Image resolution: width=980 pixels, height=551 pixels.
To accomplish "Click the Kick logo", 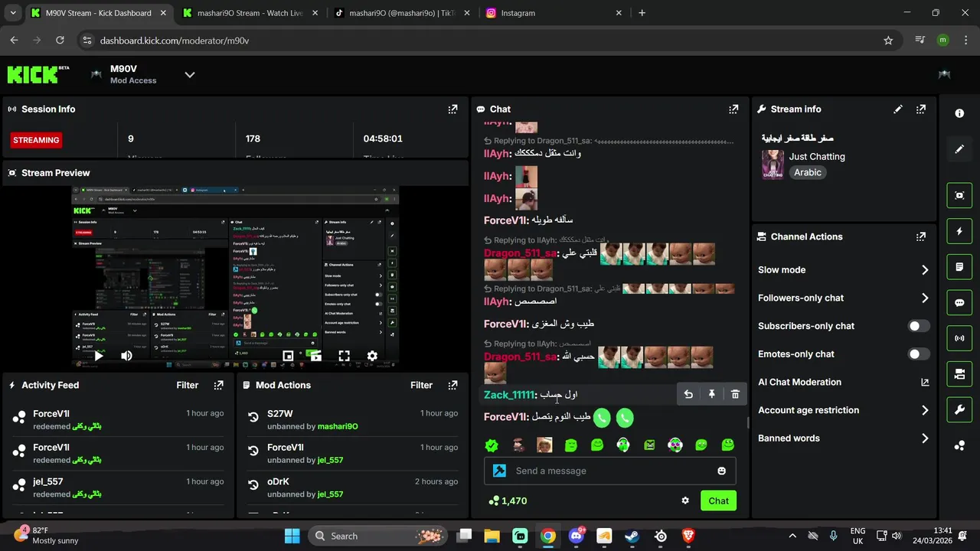I will [38, 74].
